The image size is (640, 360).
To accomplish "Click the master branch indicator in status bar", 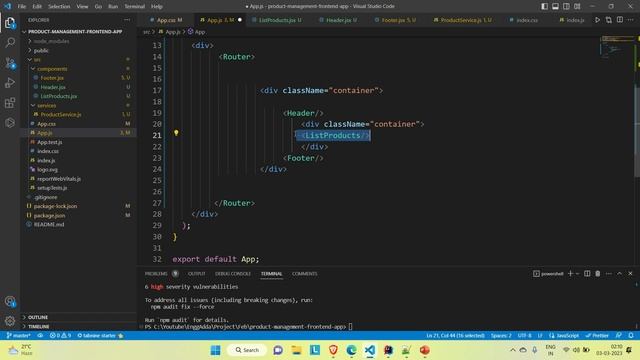I will tap(18, 336).
